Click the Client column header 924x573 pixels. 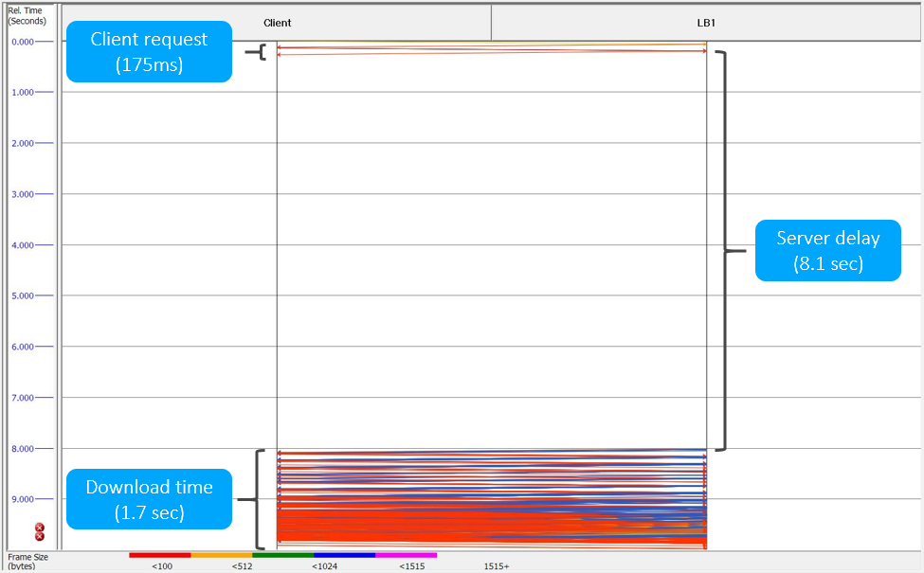(277, 23)
